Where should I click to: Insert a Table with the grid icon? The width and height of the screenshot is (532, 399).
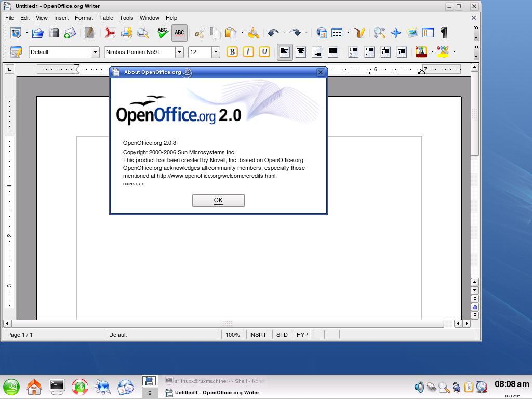tap(337, 33)
